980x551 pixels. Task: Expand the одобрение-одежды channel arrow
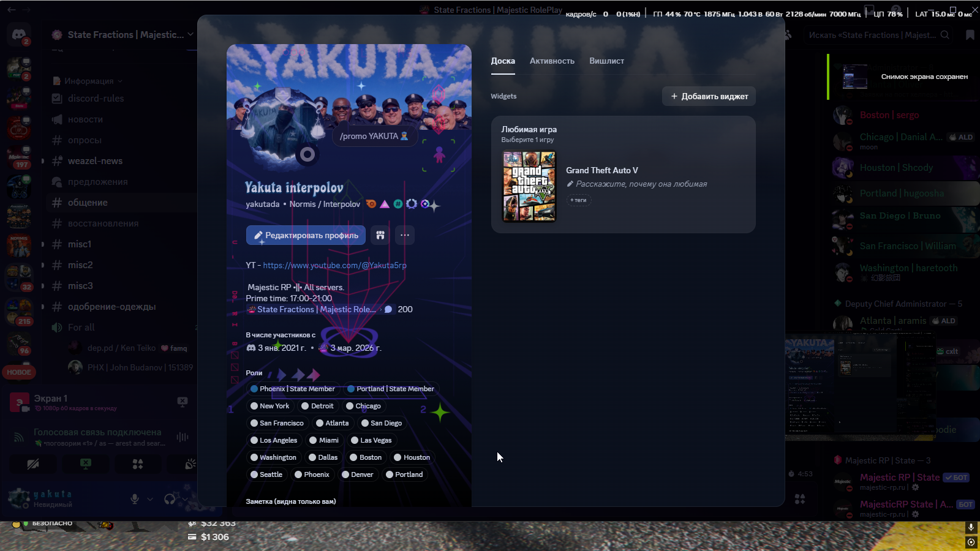point(43,307)
